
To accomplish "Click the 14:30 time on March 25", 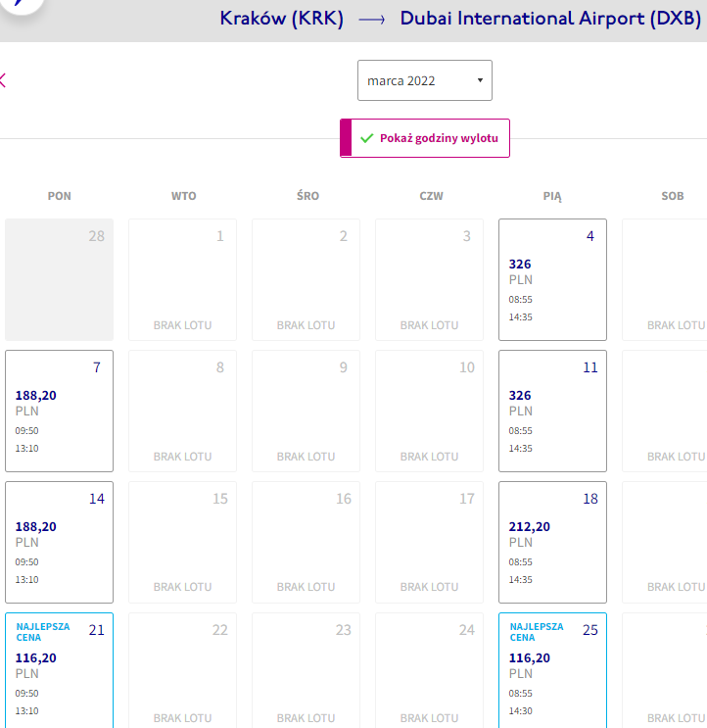I will [x=520, y=710].
